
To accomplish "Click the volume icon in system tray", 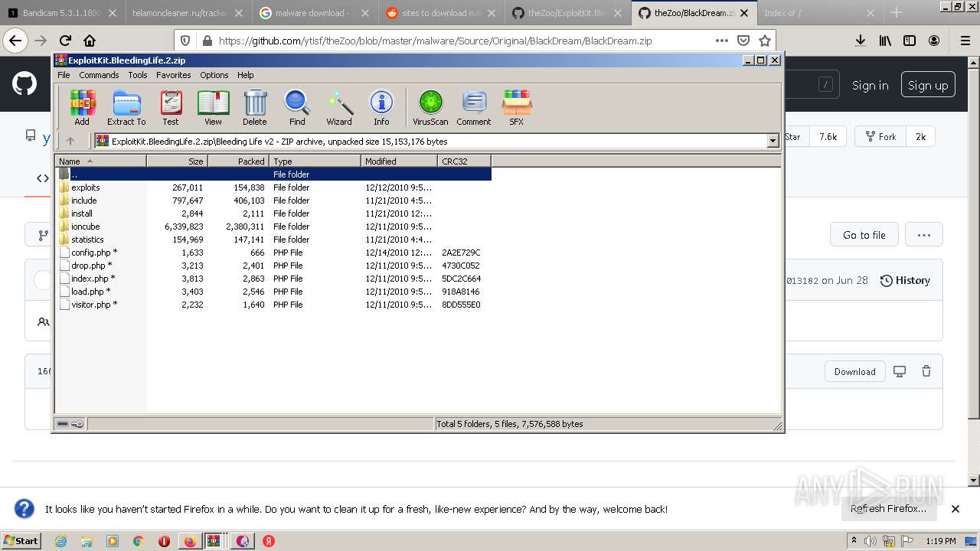I will click(871, 541).
